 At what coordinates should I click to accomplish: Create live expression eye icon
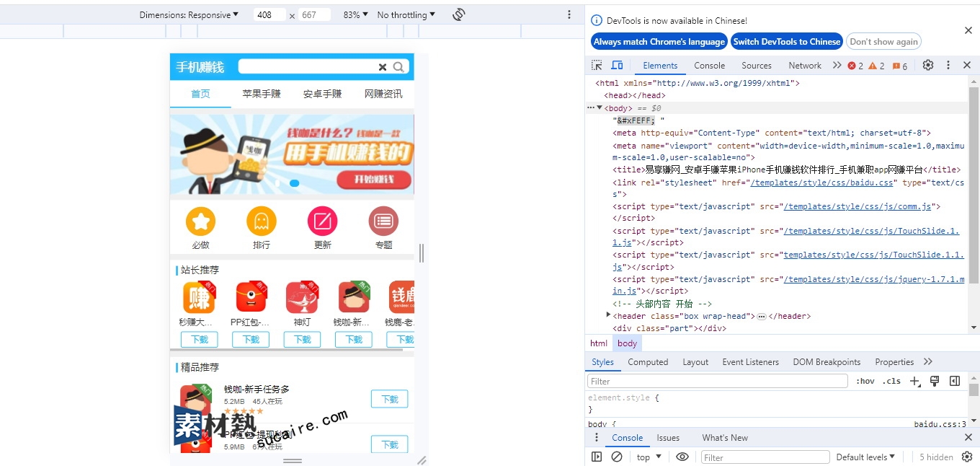682,457
